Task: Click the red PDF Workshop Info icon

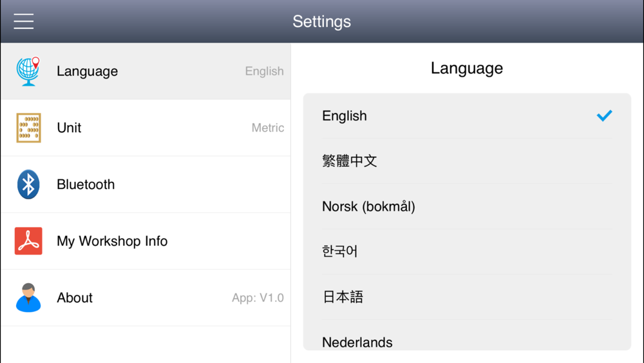Action: click(x=28, y=241)
